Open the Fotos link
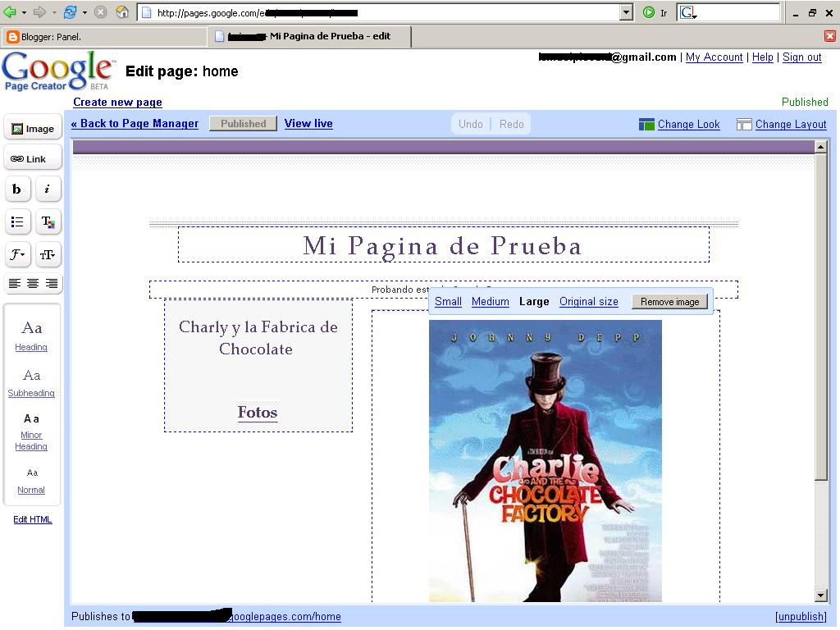This screenshot has height=630, width=840. [258, 412]
